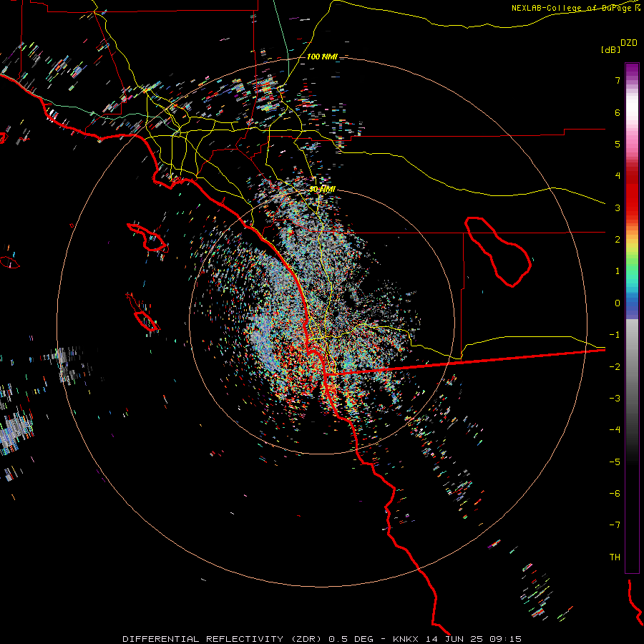
Task: Click the 1 value on the color scale
Action: click(x=618, y=271)
